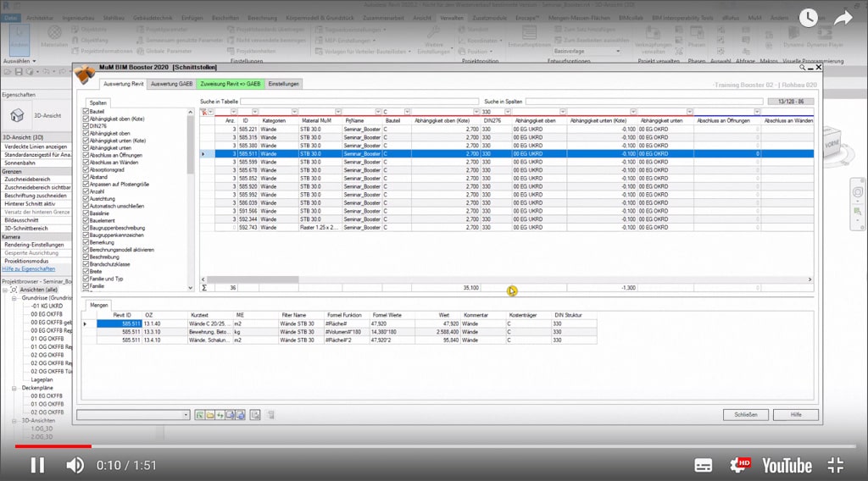The height and width of the screenshot is (481, 868).
Task: Click the Watch Later clock icon
Action: [808, 18]
